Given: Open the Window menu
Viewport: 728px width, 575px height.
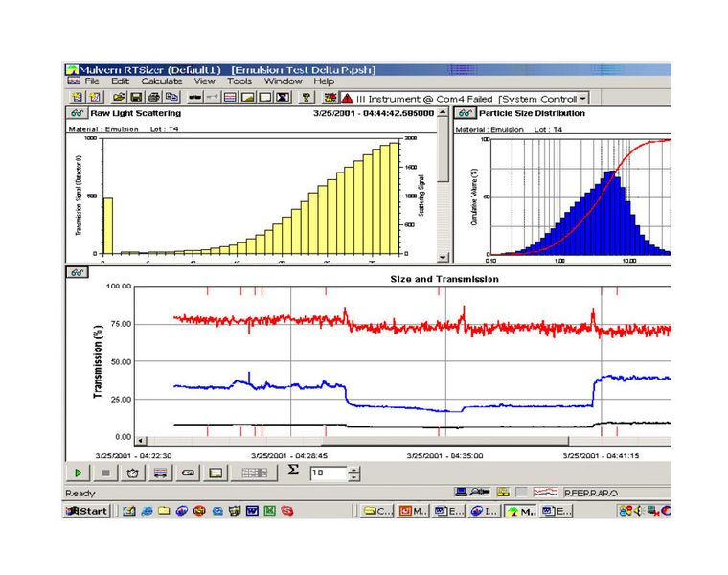Looking at the screenshot, I should 284,81.
